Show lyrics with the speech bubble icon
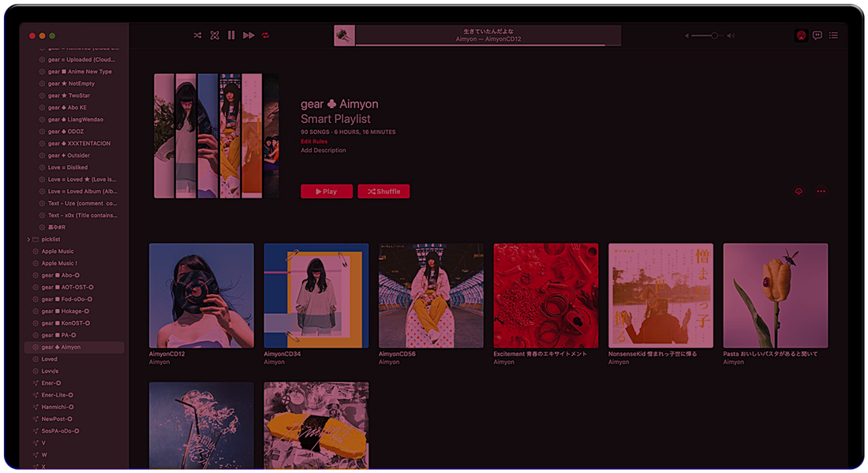 tap(817, 35)
